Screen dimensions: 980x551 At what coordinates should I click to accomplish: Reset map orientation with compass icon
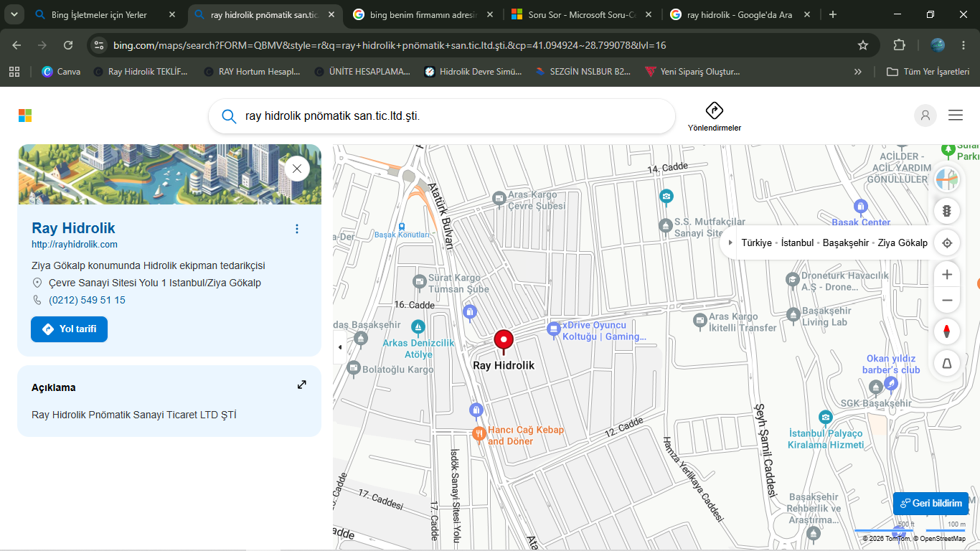(947, 331)
